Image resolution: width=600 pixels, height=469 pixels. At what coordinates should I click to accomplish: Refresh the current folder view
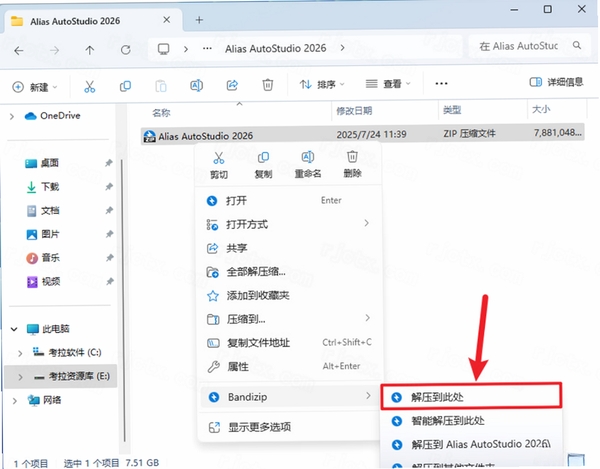click(126, 50)
